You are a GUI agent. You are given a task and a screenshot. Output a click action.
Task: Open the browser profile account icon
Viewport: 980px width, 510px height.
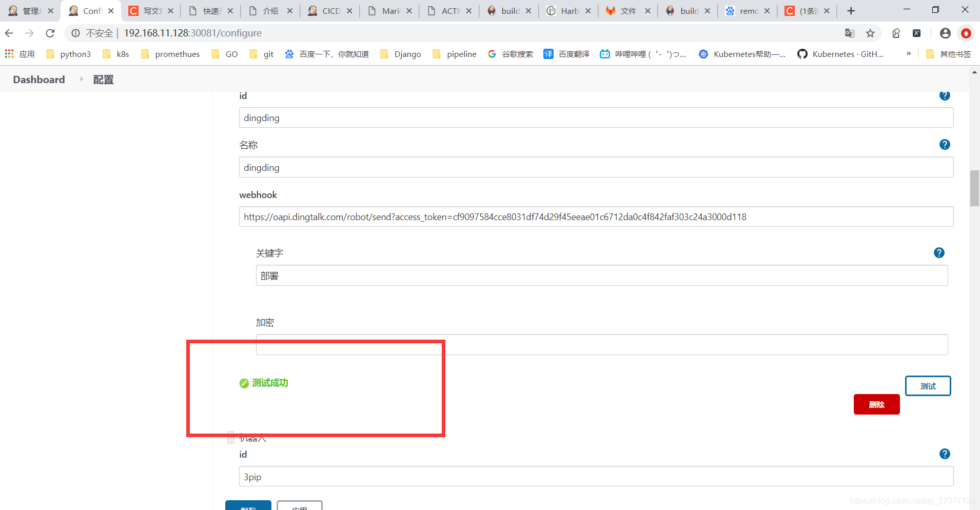coord(945,33)
